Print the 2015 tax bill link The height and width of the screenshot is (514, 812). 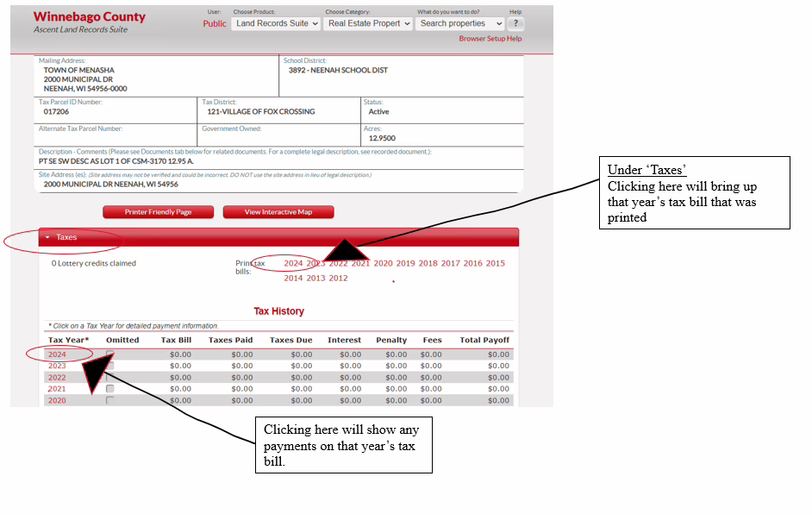(x=495, y=264)
